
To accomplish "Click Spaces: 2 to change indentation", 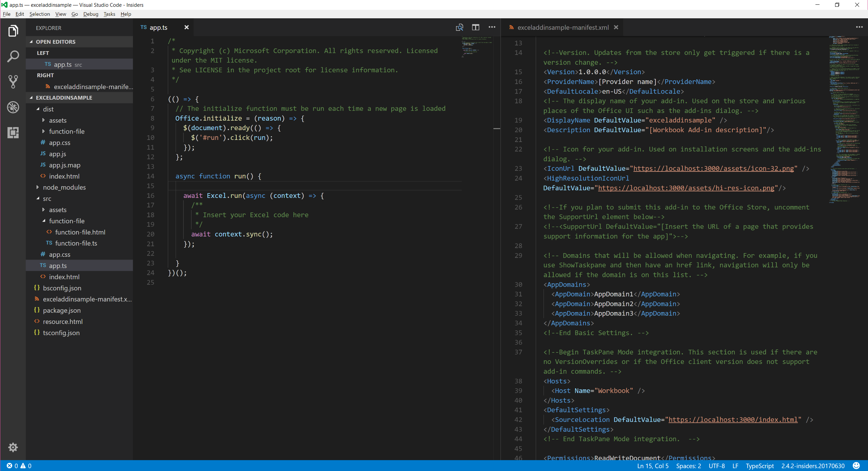I will coord(688,466).
